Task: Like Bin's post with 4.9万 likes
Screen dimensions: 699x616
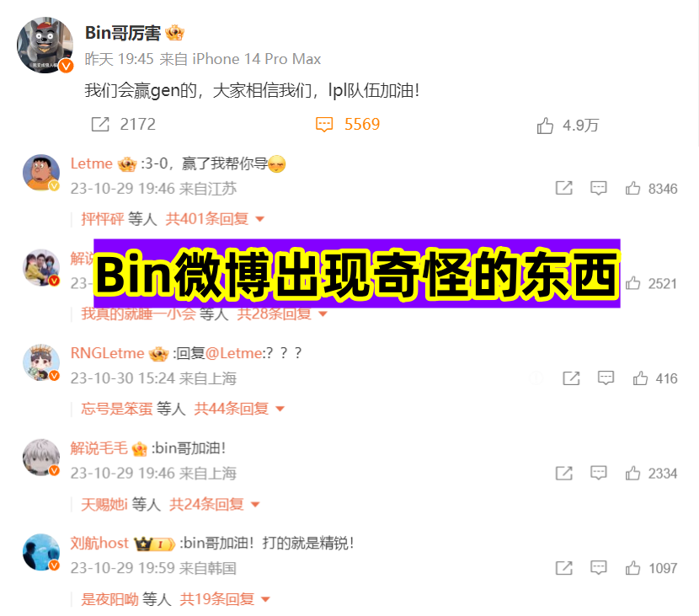Action: 545,126
